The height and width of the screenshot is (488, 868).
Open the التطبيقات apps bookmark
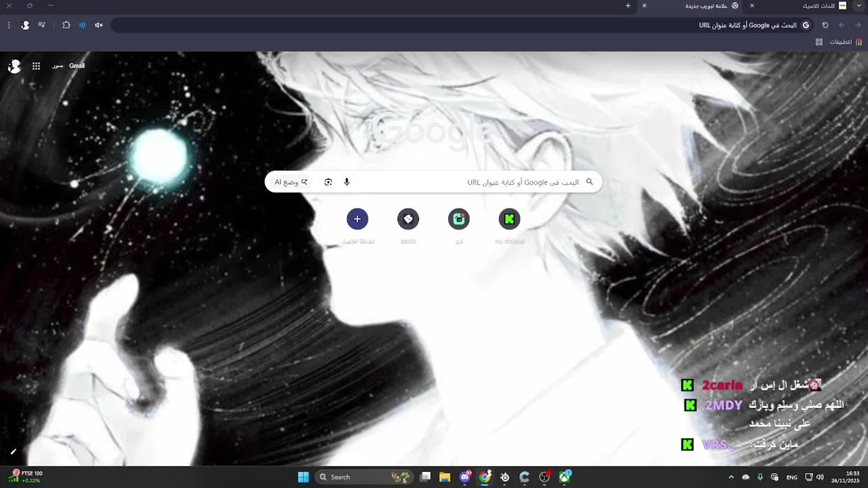click(846, 42)
